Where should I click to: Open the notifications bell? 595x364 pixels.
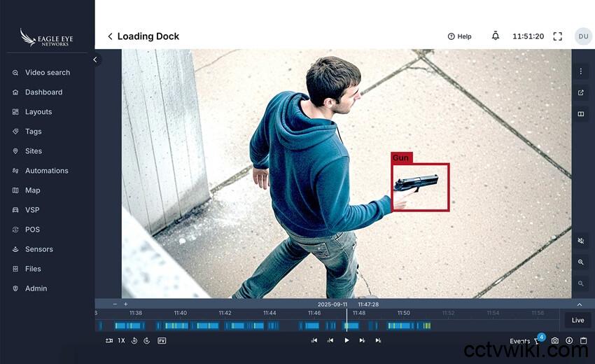(x=496, y=36)
